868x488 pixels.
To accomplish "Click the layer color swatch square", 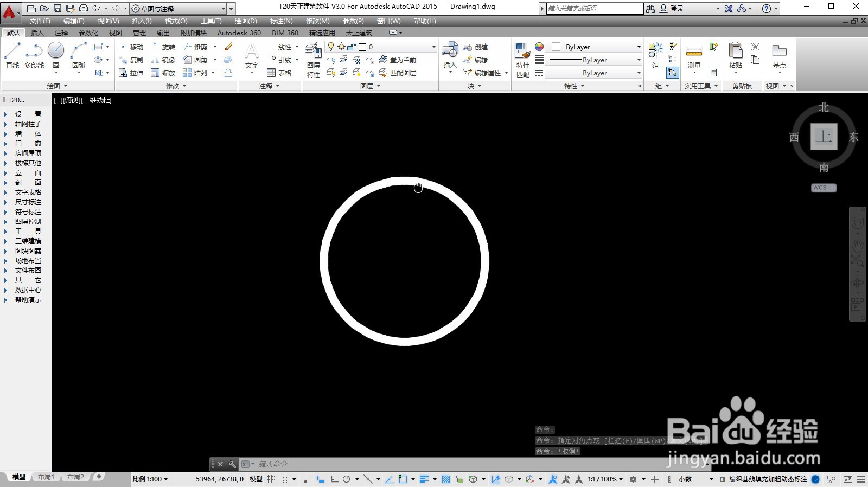I will 362,47.
